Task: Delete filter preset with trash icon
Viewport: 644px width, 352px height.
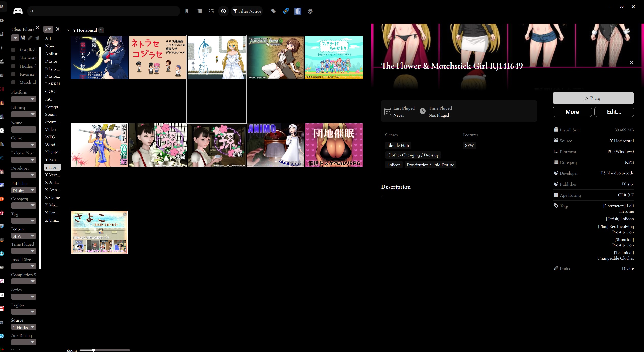Action: coord(37,38)
